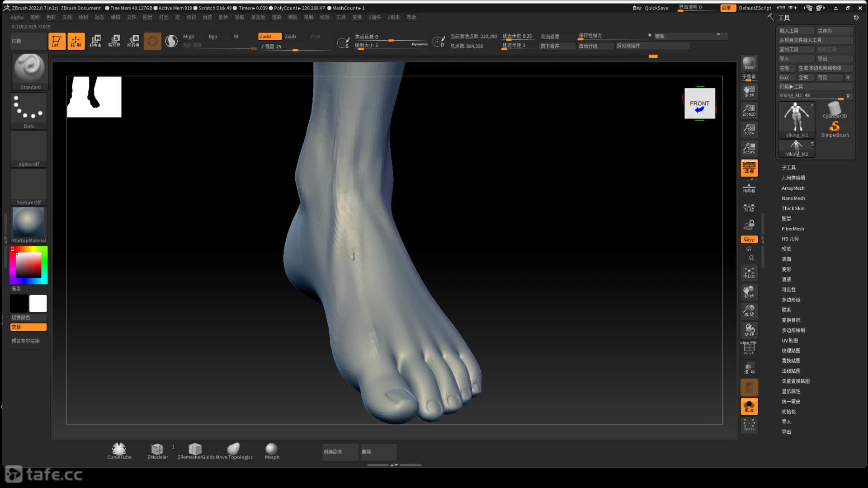Toggle XYZ rotation mode
Screen dimensions: 868x488
point(749,239)
